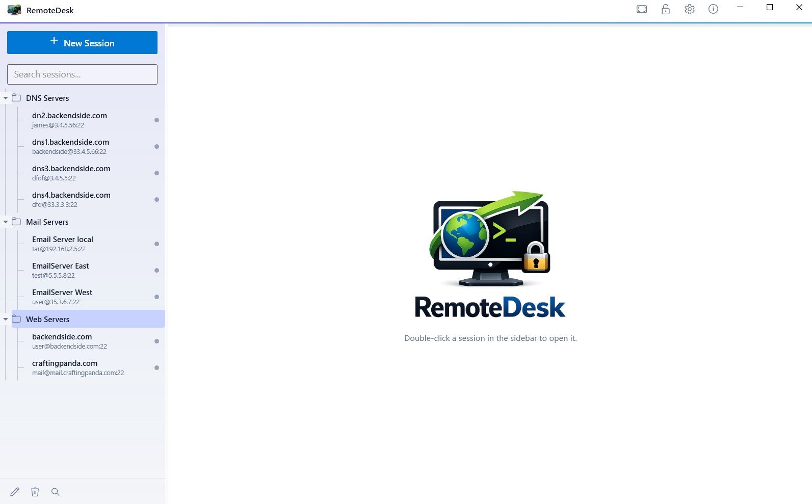Click the Web Servers group label
The image size is (812, 504).
tap(47, 319)
